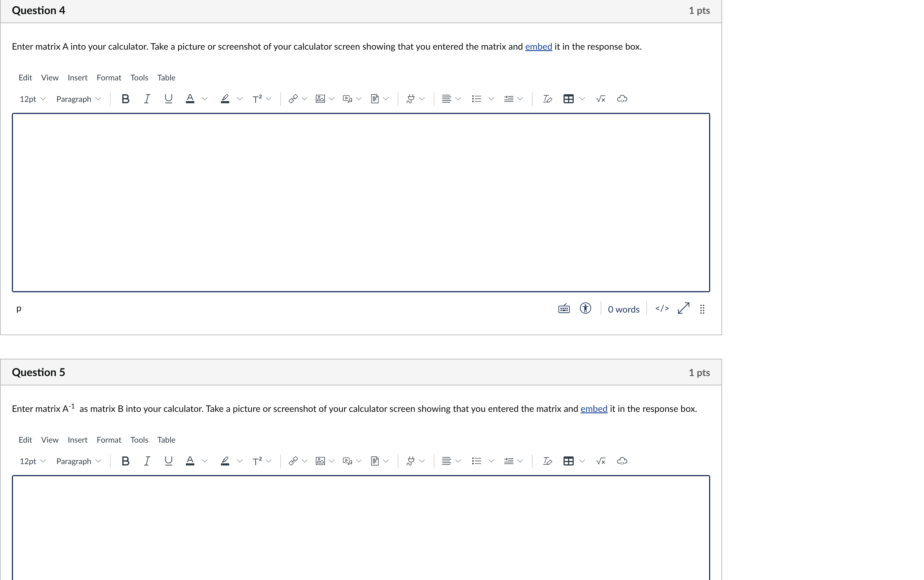
Task: Click Italic in Question 5 toolbar
Action: 146,461
